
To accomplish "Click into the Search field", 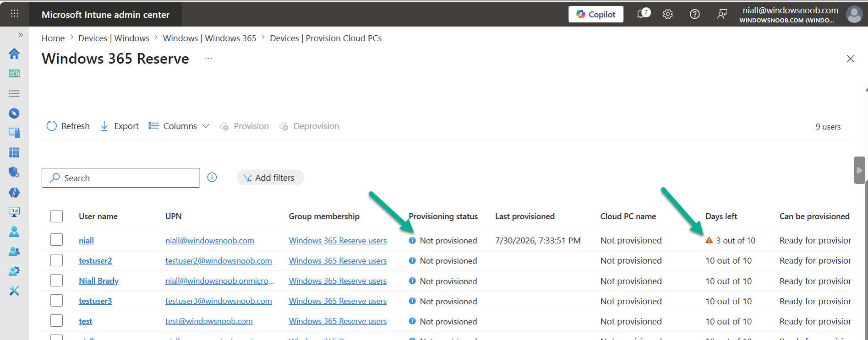I will (121, 178).
